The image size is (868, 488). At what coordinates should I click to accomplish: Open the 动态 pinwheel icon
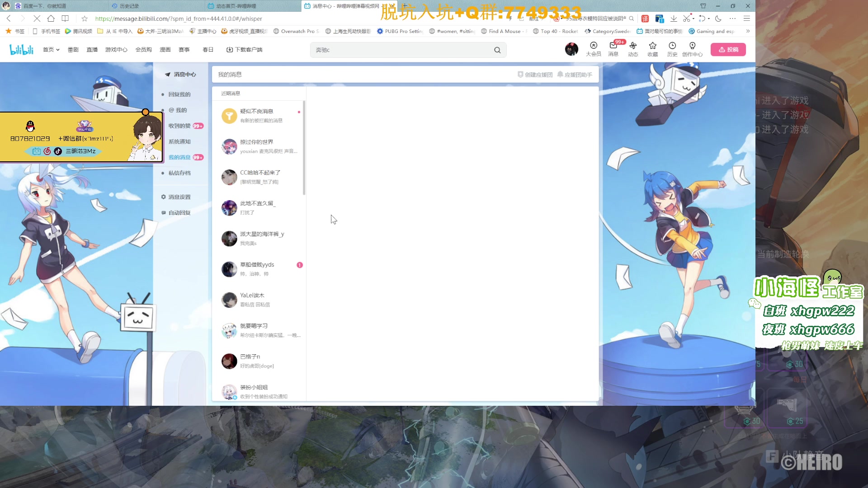633,49
